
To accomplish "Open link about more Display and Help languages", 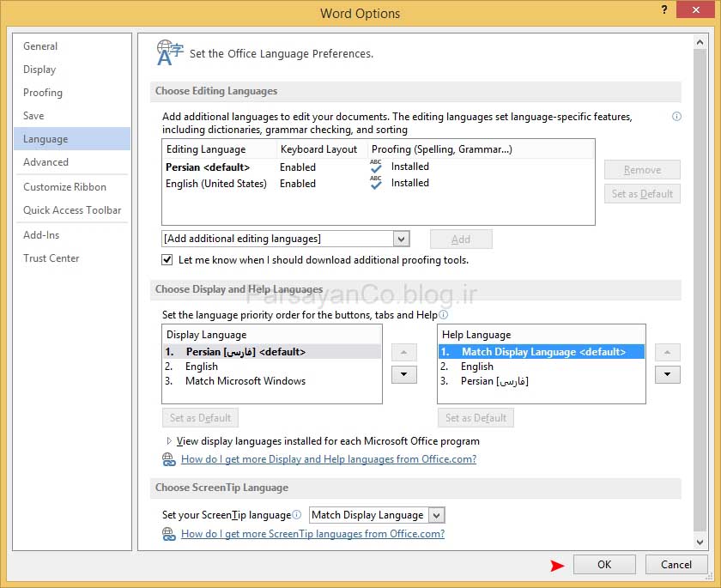I will (x=328, y=459).
